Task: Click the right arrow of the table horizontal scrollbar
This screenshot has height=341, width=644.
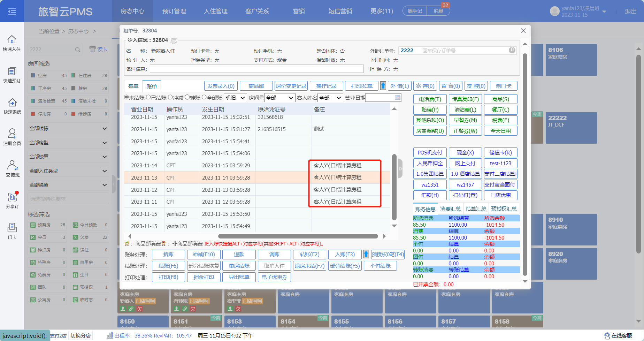Action: pos(384,236)
